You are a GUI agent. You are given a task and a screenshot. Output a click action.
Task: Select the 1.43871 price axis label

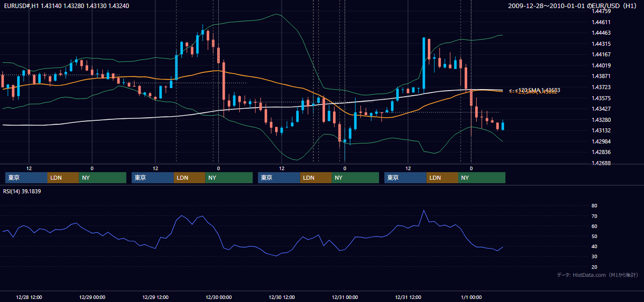(x=601, y=76)
